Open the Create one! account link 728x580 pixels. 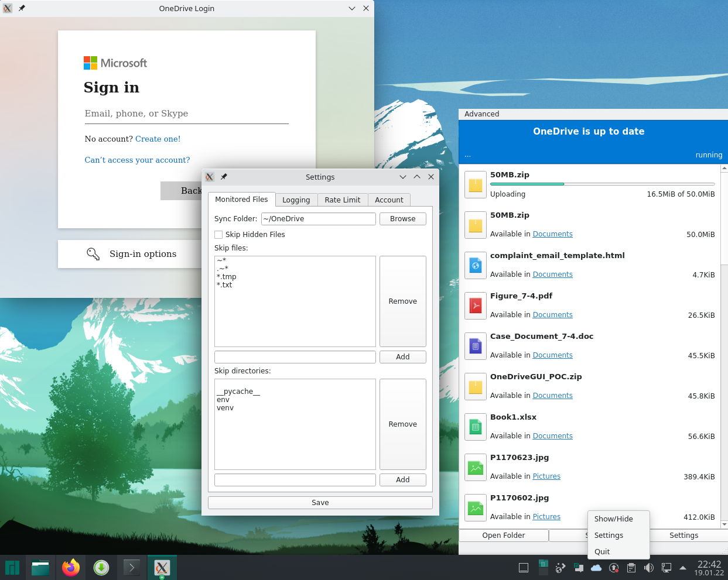click(x=158, y=139)
